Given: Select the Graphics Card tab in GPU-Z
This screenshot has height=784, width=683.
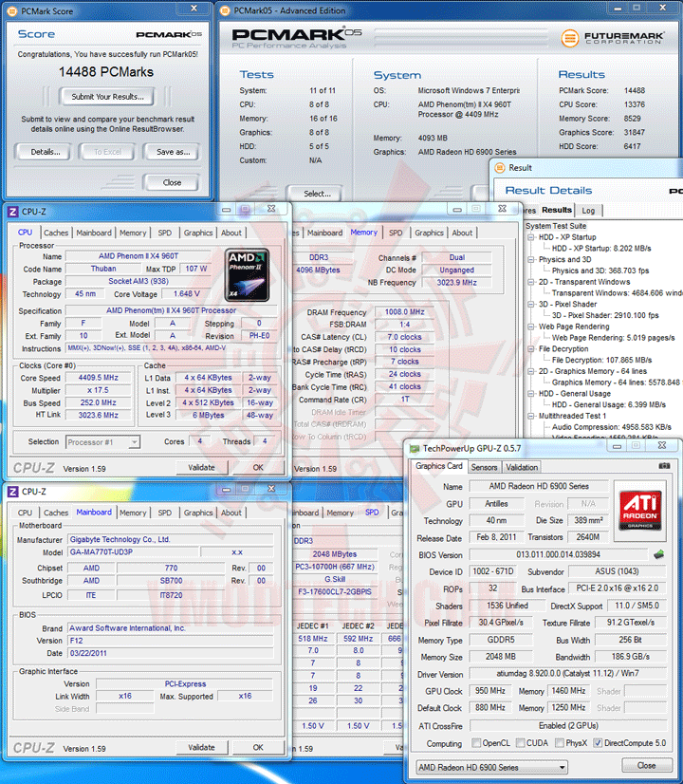Looking at the screenshot, I should point(438,466).
